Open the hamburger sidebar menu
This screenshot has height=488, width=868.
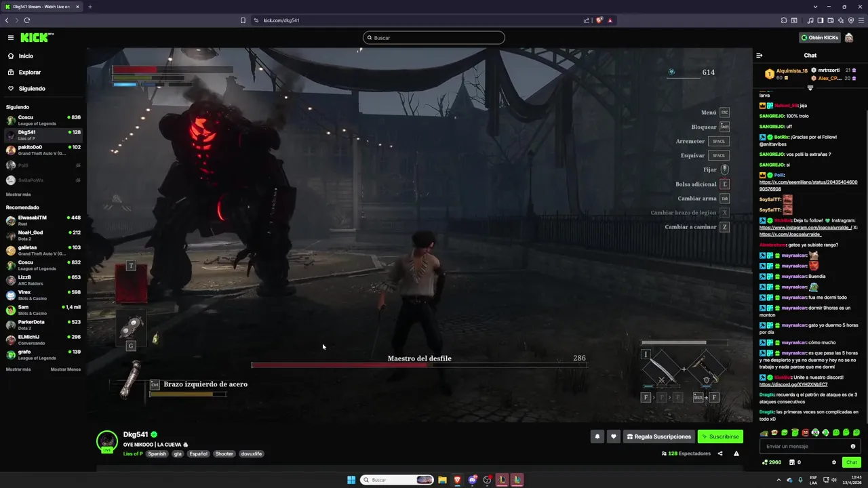(x=11, y=38)
